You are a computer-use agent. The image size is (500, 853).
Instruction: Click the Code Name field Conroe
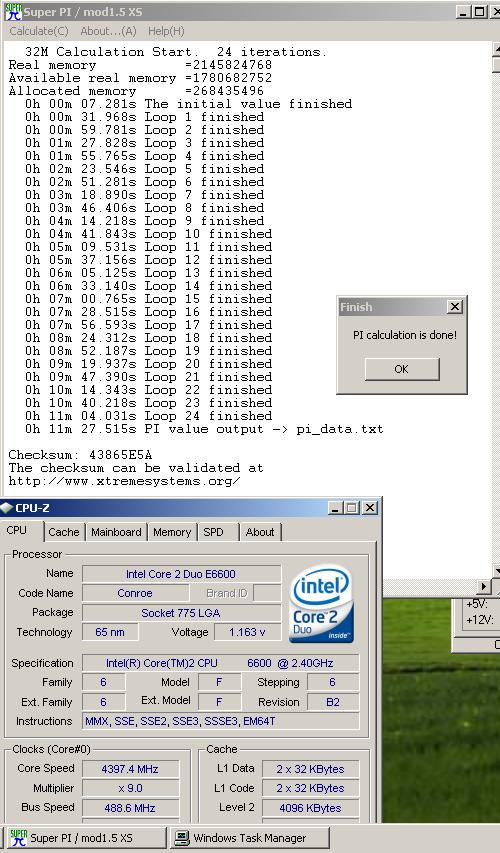135,593
